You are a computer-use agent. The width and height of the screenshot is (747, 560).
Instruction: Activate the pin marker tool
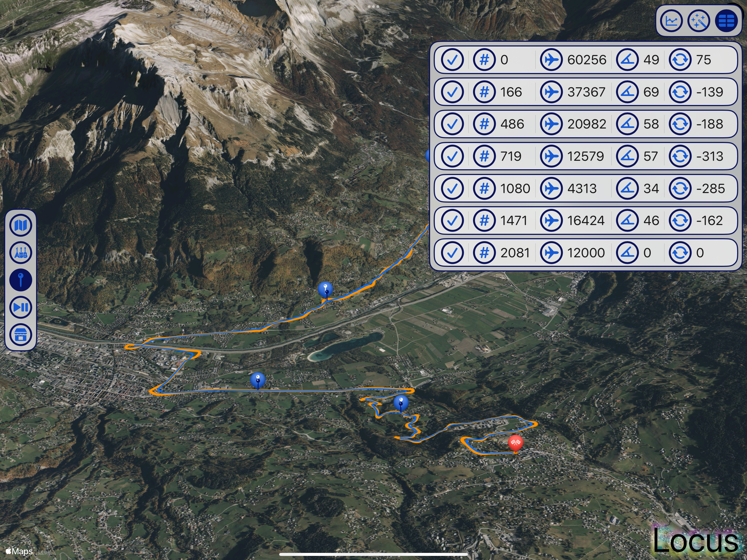pyautogui.click(x=21, y=280)
